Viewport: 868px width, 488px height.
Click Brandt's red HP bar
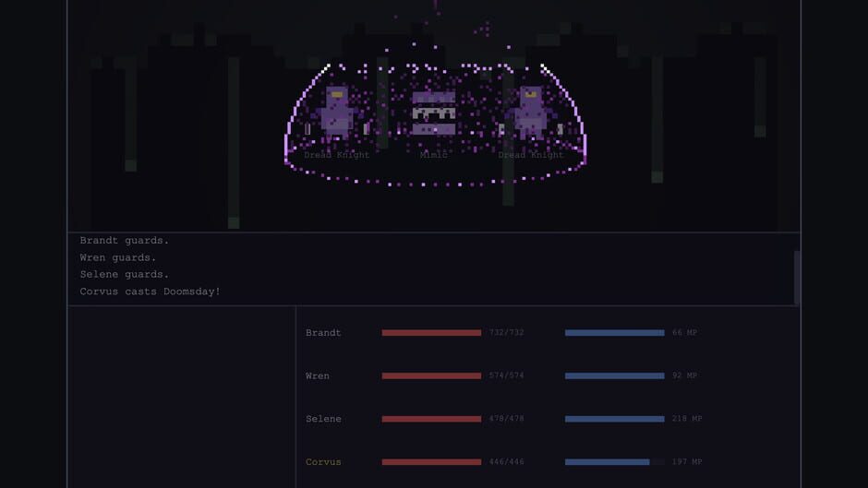pos(431,332)
